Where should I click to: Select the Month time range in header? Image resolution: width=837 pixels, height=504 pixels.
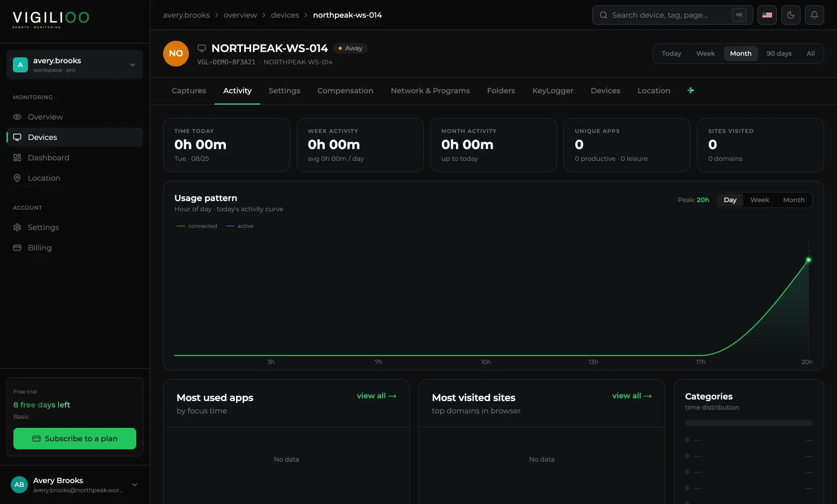point(740,54)
